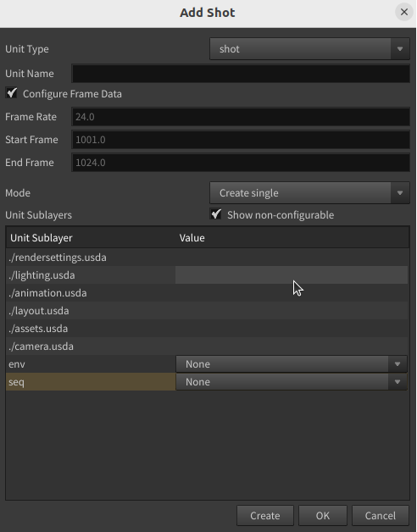This screenshot has height=532, width=417.
Task: Select the ./layout.usda sublayer row
Action: (207, 311)
